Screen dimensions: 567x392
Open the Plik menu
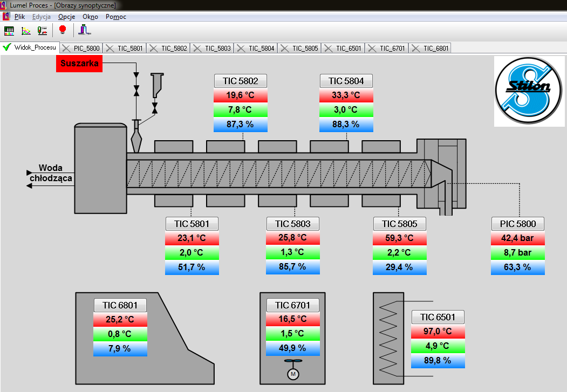[19, 17]
